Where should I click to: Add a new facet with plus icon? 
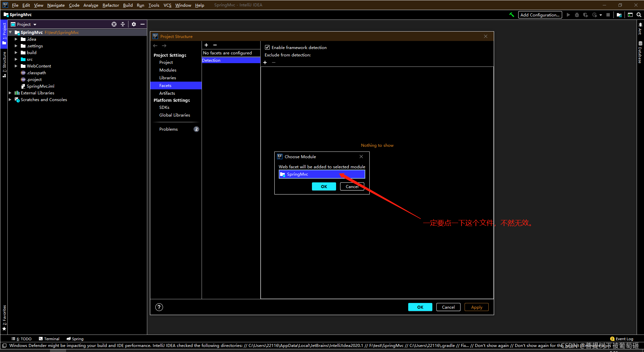pyautogui.click(x=206, y=45)
